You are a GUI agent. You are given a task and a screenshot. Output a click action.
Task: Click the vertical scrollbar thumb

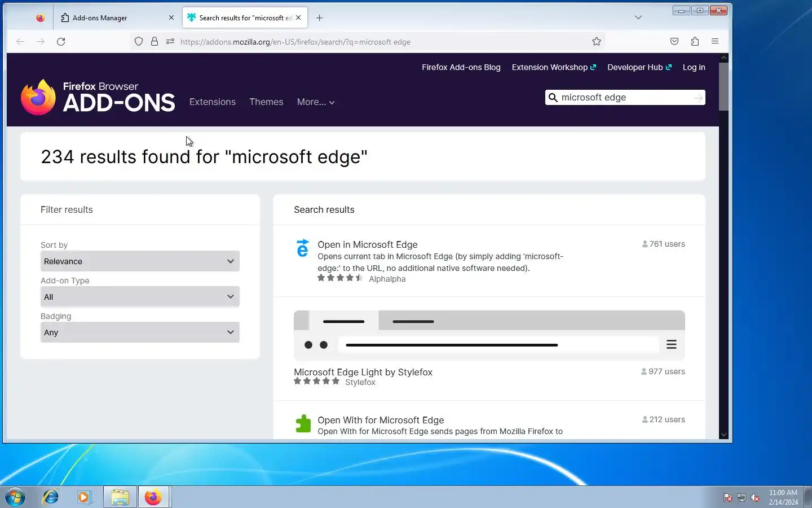tap(724, 86)
